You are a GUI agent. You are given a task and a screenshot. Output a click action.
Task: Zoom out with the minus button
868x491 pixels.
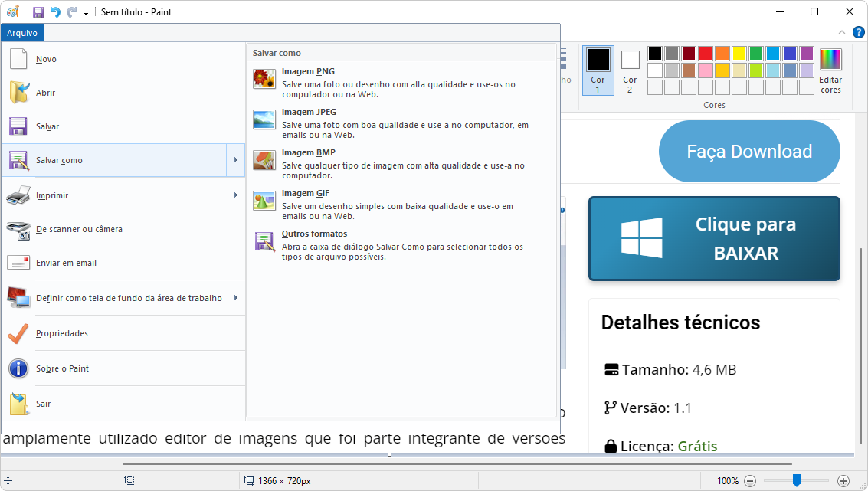pyautogui.click(x=750, y=481)
